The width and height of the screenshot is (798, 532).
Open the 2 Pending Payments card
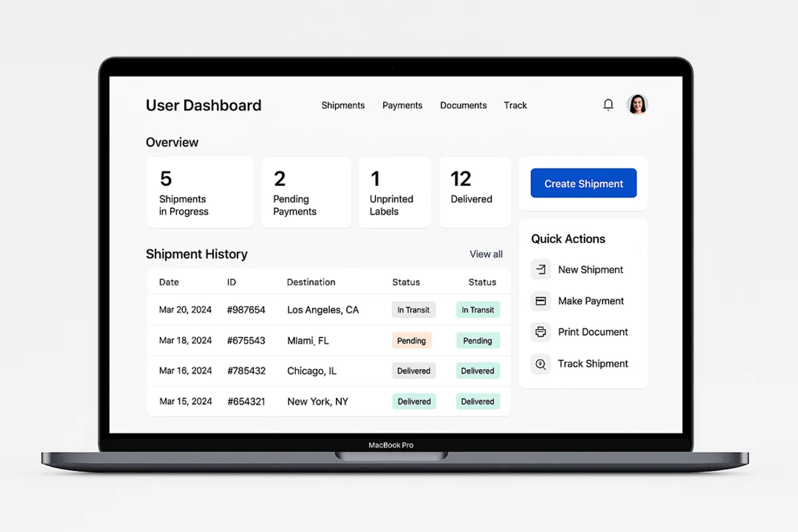click(x=306, y=192)
